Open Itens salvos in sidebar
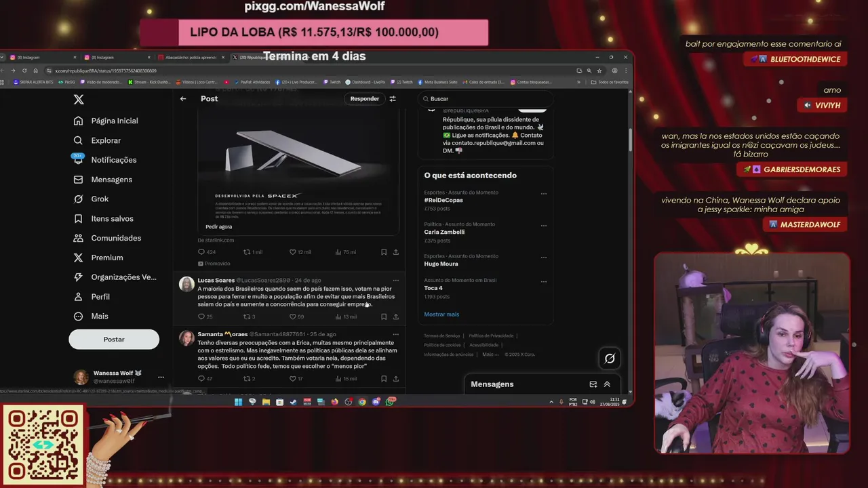Screen dimensions: 868x488 (x=103, y=219)
